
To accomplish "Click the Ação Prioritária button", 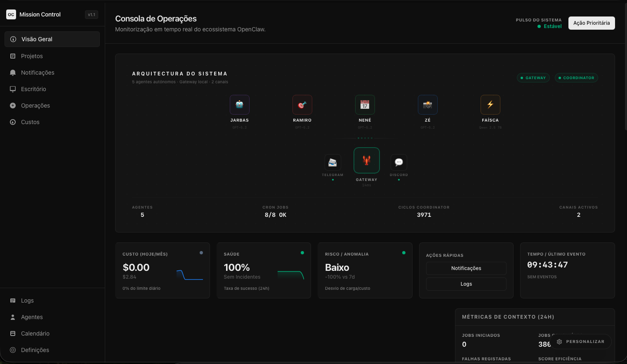I will pos(592,23).
